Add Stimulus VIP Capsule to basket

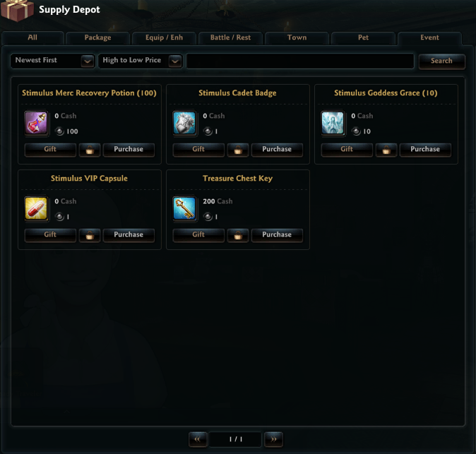tap(90, 235)
